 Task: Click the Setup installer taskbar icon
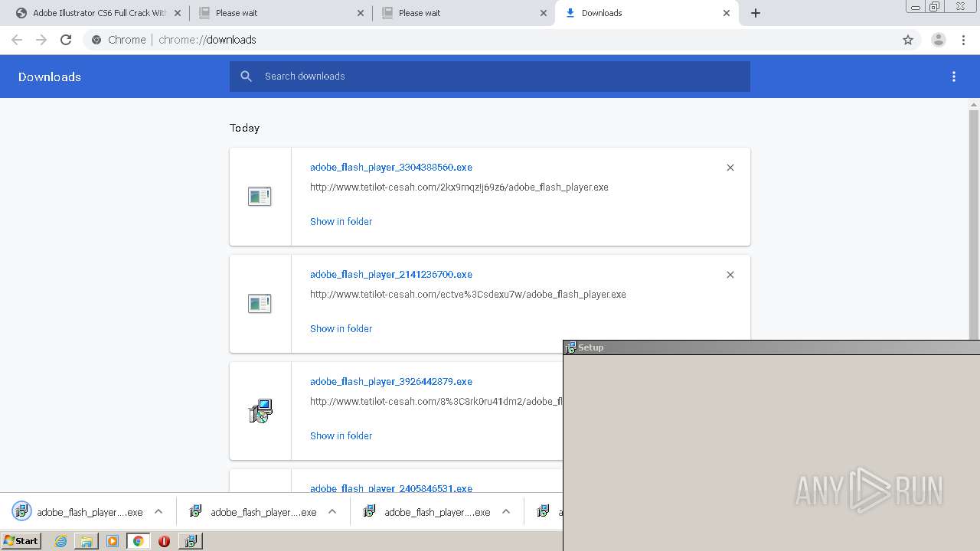[x=190, y=541]
